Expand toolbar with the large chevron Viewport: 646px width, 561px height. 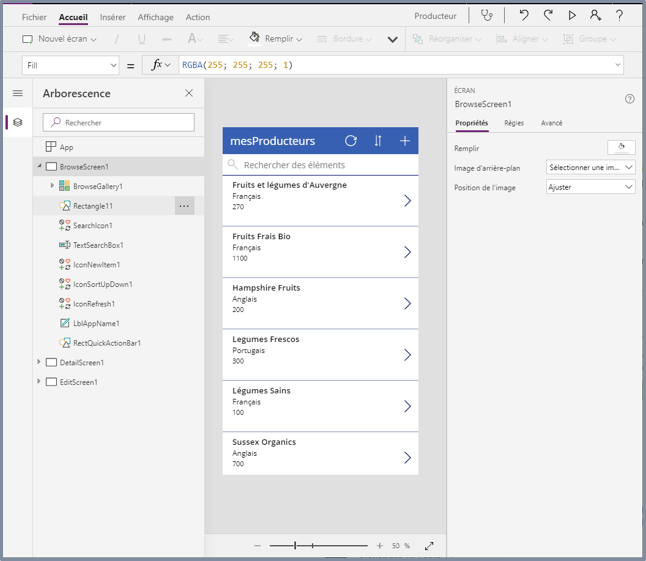[x=393, y=40]
